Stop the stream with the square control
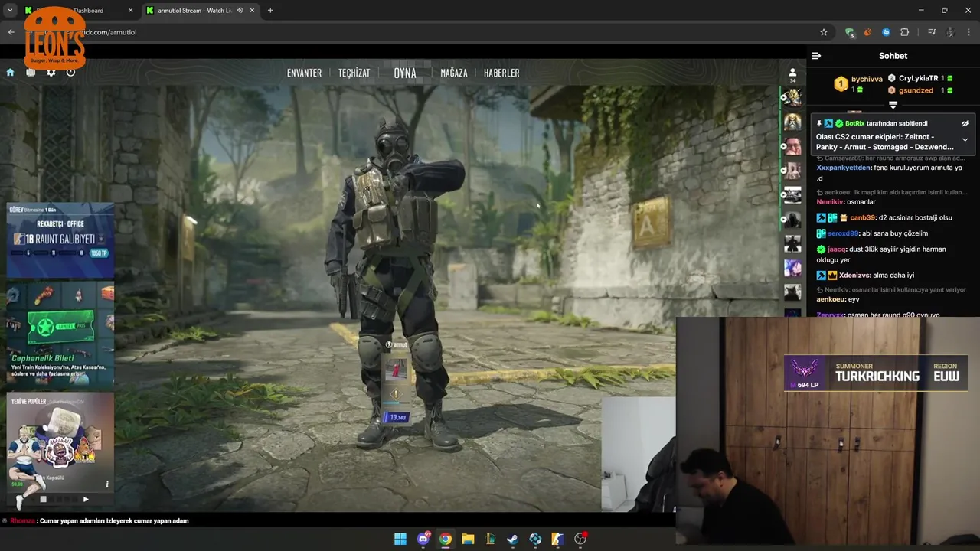This screenshot has width=980, height=551. coord(43,499)
